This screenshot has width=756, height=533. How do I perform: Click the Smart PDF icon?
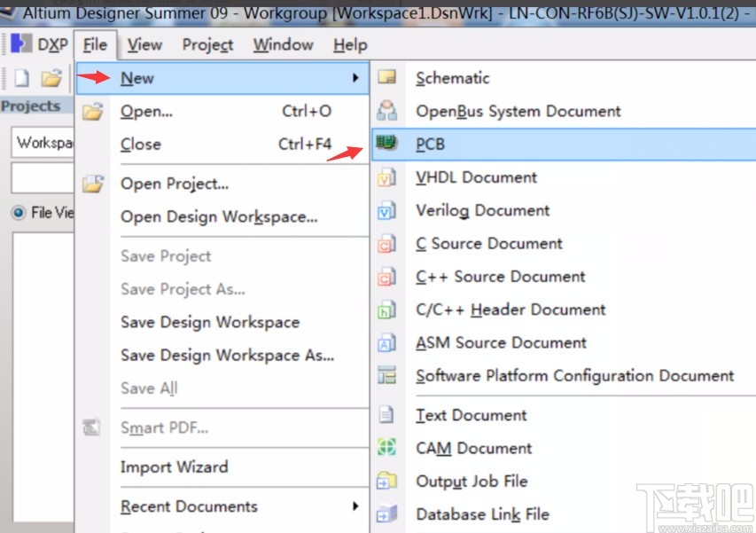coord(91,427)
